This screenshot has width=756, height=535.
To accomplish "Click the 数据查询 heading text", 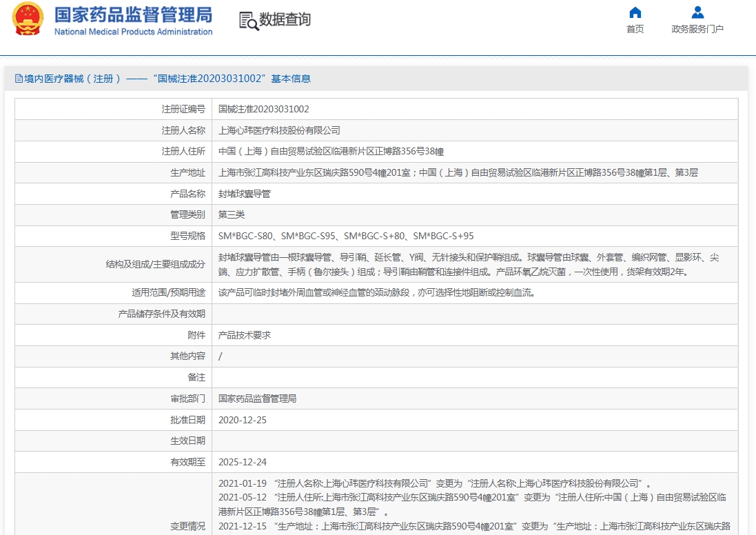I will point(285,20).
